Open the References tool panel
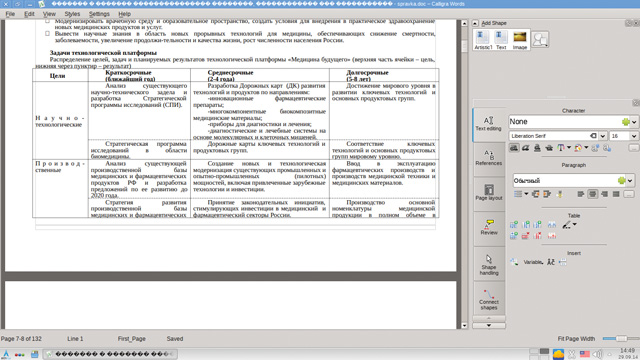The width and height of the screenshot is (640, 360). (x=489, y=158)
